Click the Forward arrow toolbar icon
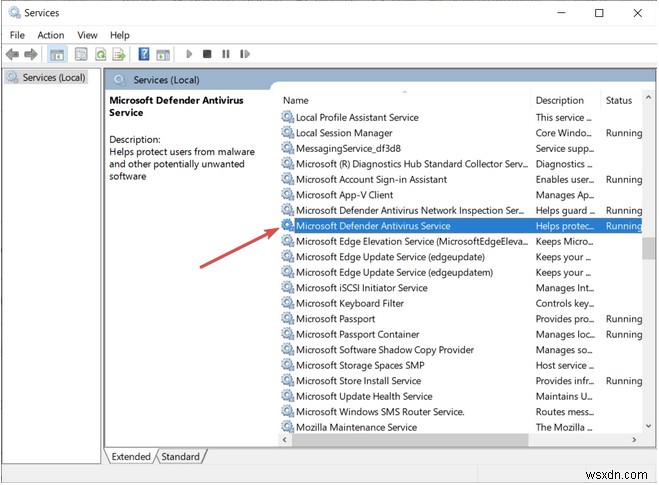This screenshot has width=659, height=485. pos(31,54)
